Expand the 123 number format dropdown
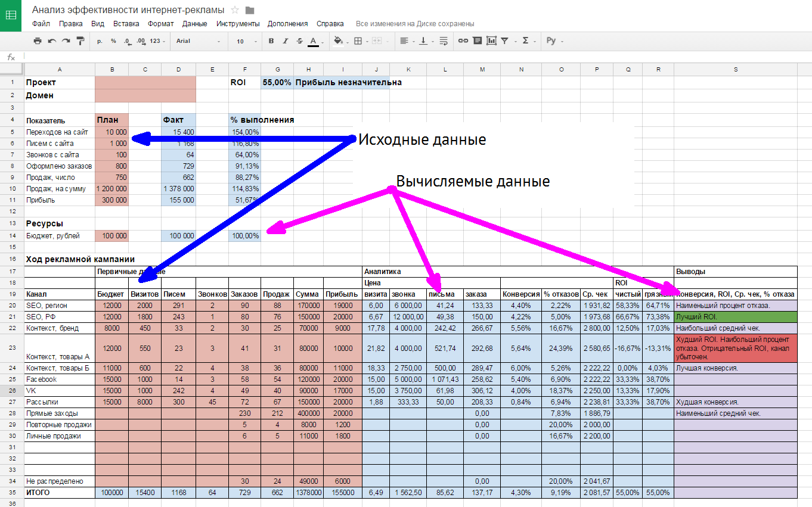 coord(158,41)
